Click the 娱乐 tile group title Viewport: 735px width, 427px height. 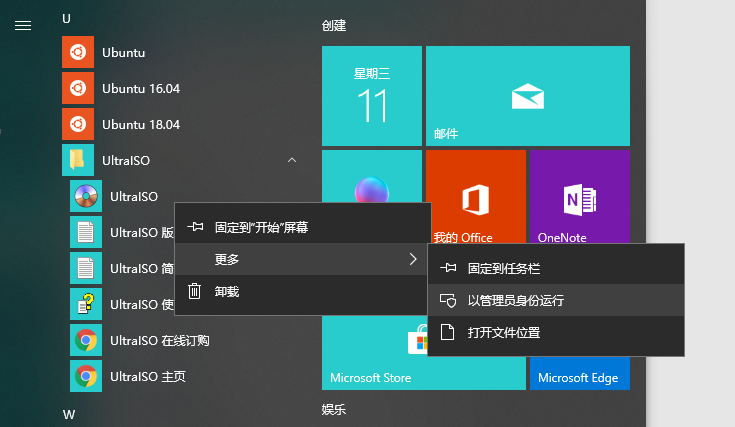pyautogui.click(x=334, y=409)
